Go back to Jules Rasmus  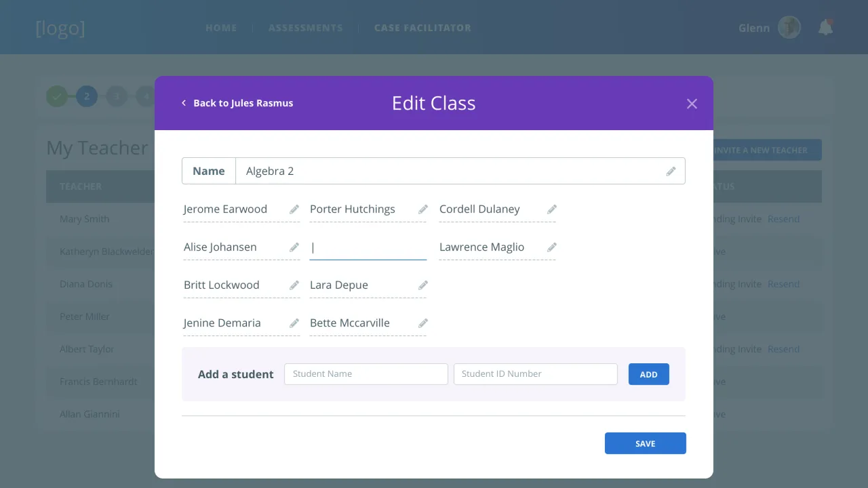click(x=237, y=103)
